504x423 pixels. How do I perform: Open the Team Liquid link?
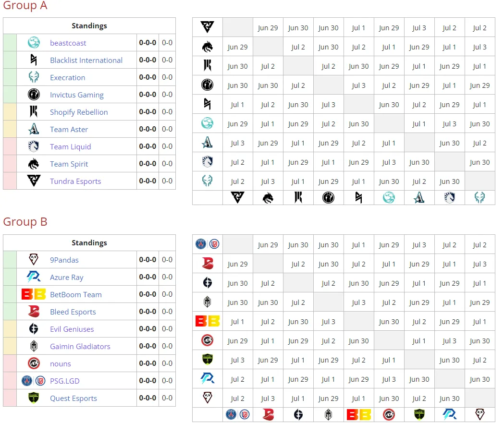pyautogui.click(x=71, y=147)
